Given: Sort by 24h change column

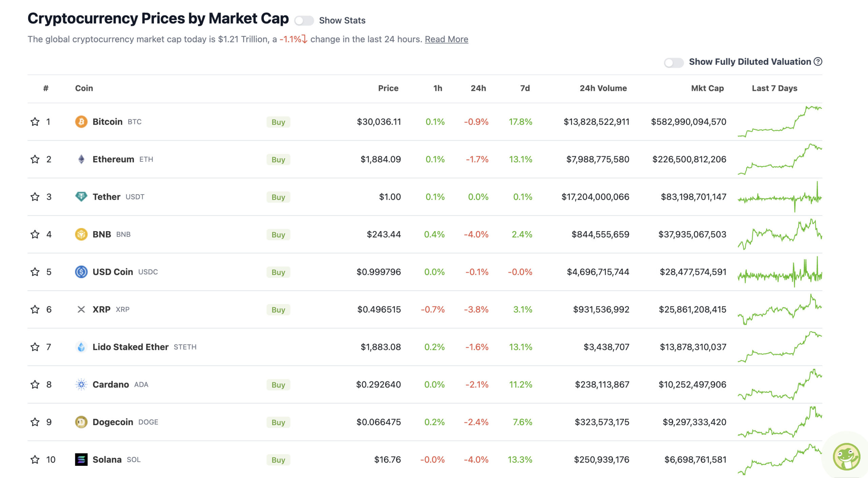Looking at the screenshot, I should [478, 88].
